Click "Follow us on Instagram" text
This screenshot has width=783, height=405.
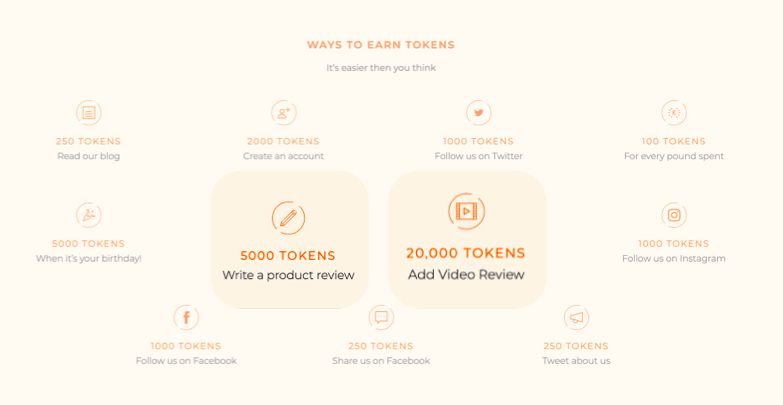pyautogui.click(x=674, y=258)
